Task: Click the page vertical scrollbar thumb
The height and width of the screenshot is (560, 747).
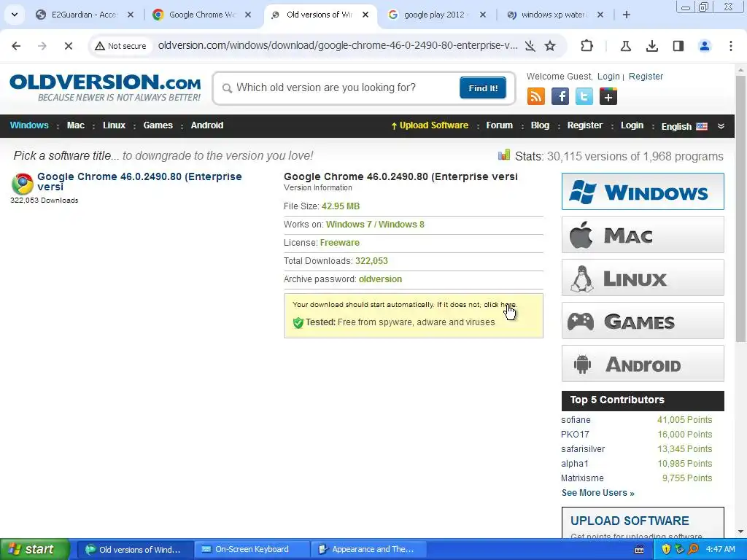Action: [740, 209]
